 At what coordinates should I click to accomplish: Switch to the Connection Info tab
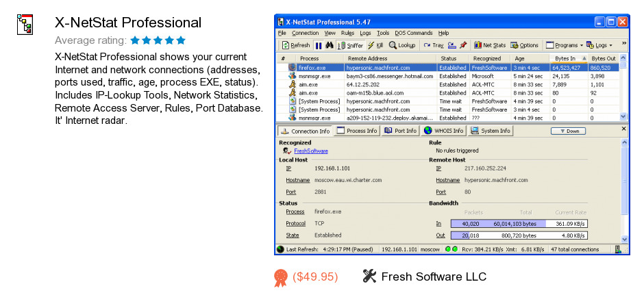point(305,131)
